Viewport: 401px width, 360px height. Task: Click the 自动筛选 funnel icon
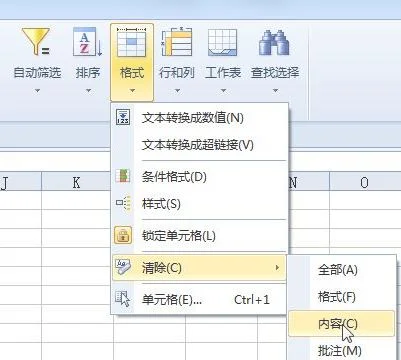(36, 42)
